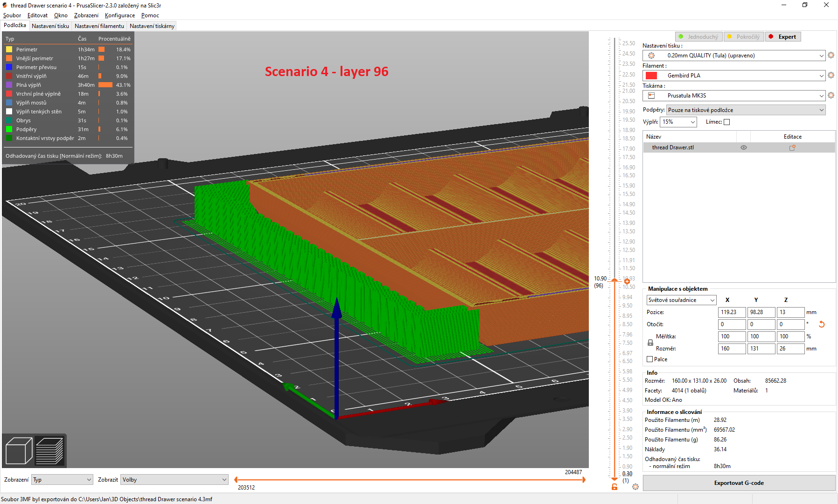Activate Expert mode button
The image size is (838, 504).
click(783, 36)
